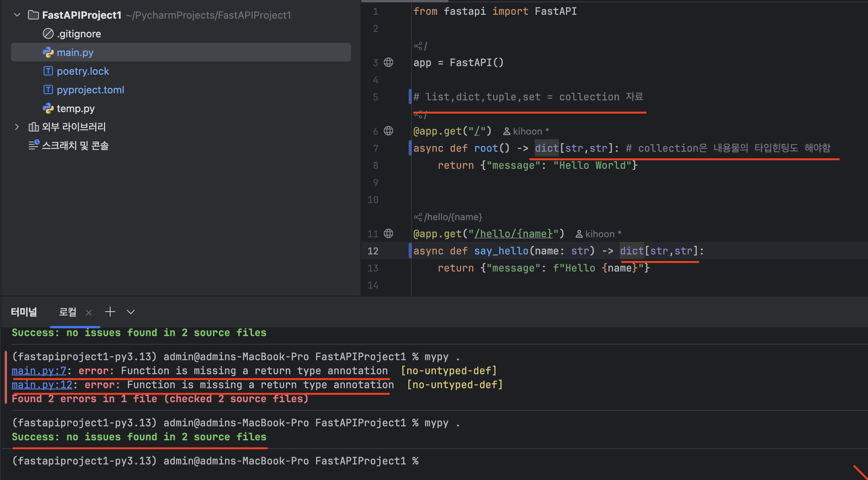Open the main.py:12 error link
Viewport: 868px width, 480px height.
tap(42, 385)
